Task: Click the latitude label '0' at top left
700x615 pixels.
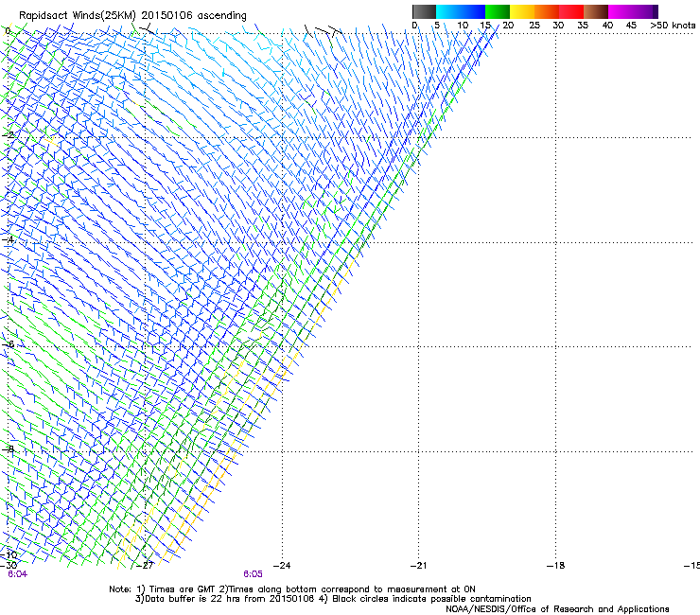Action: pyautogui.click(x=8, y=31)
